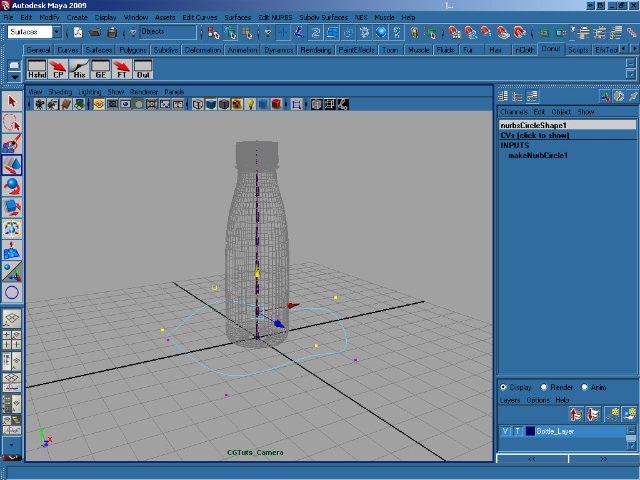This screenshot has height=480, width=640.
Task: Open the Edit Curves menu
Action: (198, 18)
